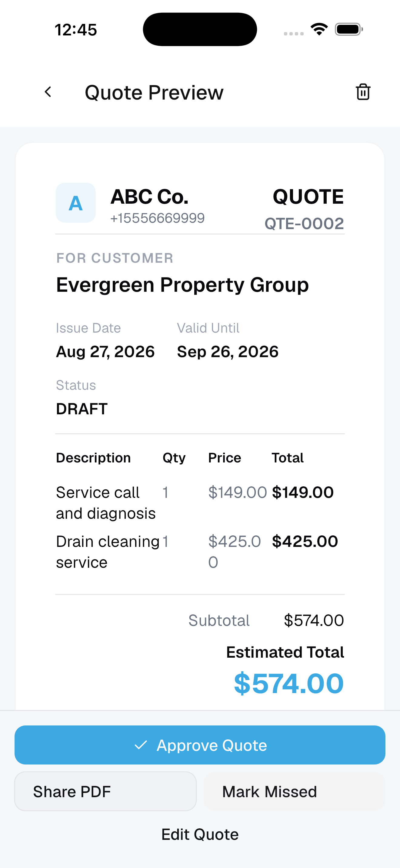Tap the Wi-Fi status icon
The height and width of the screenshot is (868, 400).
pyautogui.click(x=319, y=29)
